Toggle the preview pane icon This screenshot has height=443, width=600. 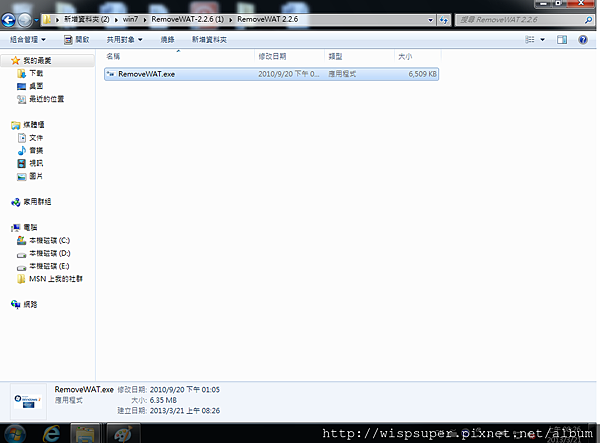click(562, 39)
